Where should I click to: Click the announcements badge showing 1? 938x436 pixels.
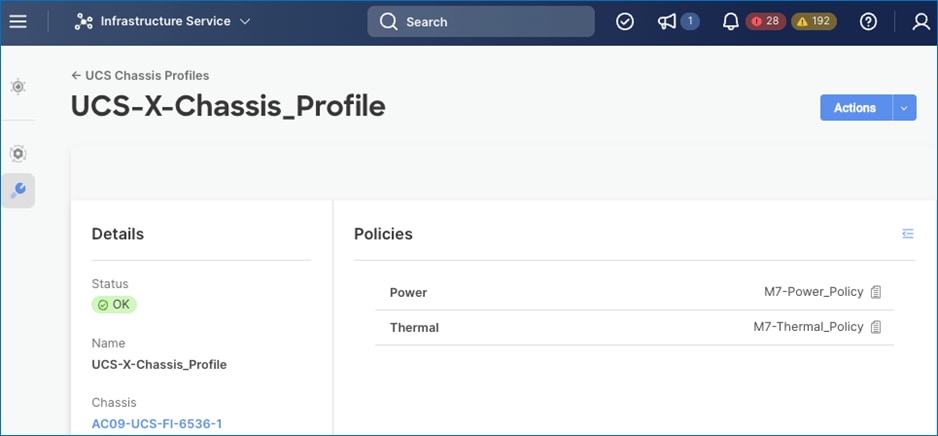690,22
